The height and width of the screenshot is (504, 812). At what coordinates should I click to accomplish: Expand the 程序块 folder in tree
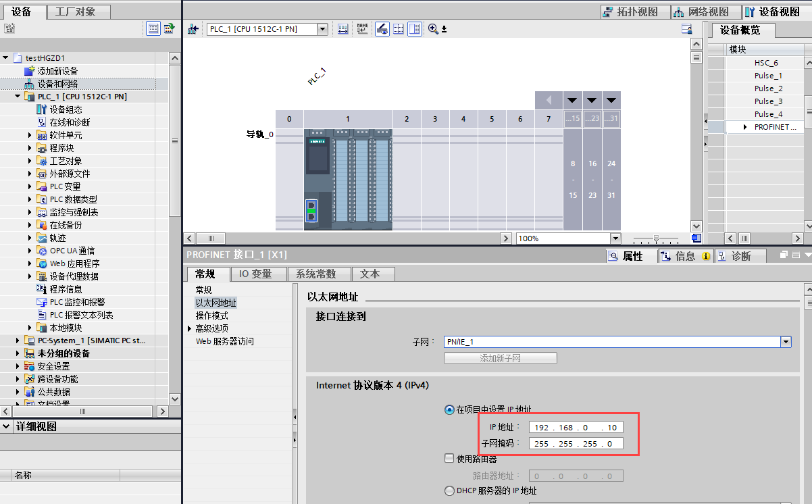tap(30, 148)
